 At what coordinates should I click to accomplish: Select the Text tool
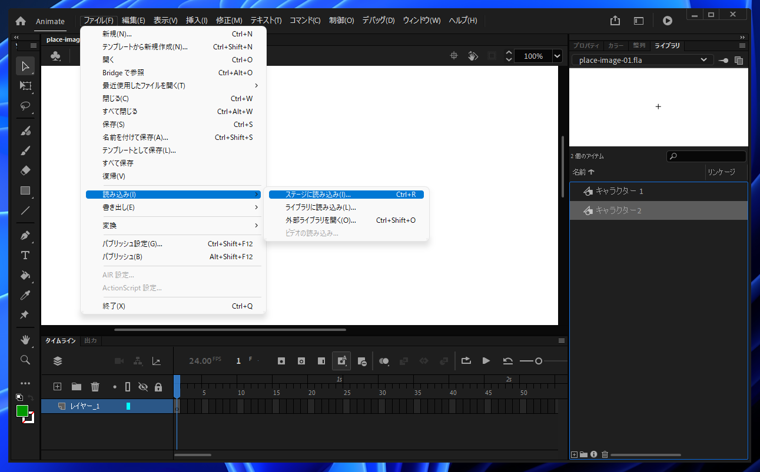[x=25, y=255]
